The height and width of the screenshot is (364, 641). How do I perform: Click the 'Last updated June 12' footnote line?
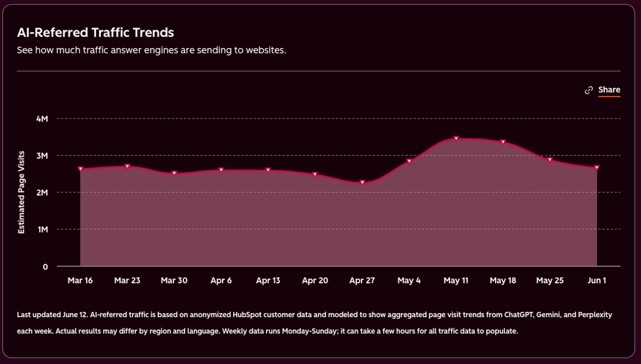[x=315, y=315]
